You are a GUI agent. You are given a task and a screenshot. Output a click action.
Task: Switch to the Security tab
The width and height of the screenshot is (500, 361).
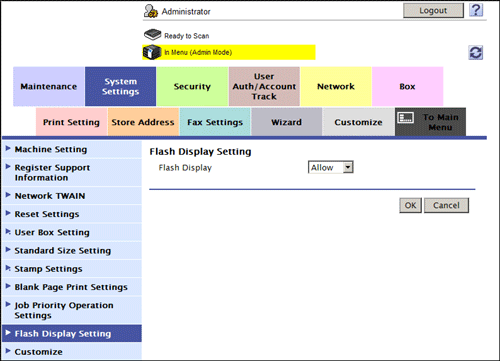point(192,86)
